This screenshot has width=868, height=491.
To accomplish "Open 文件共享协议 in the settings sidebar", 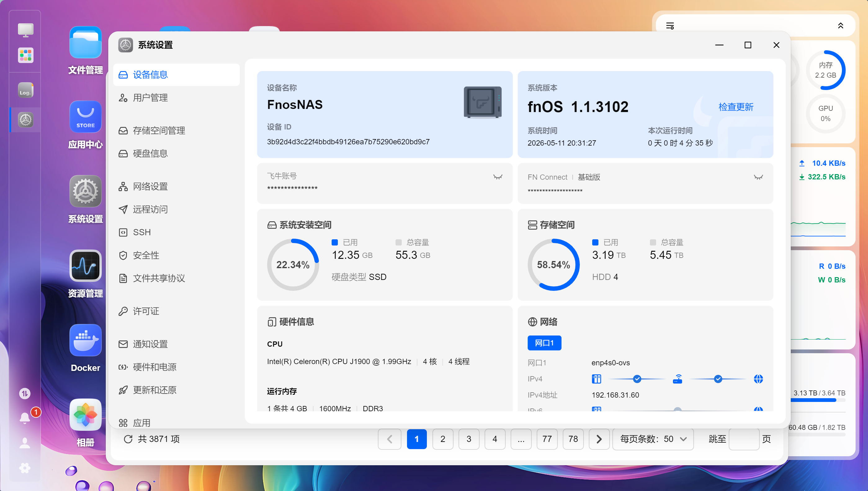I will [176, 278].
